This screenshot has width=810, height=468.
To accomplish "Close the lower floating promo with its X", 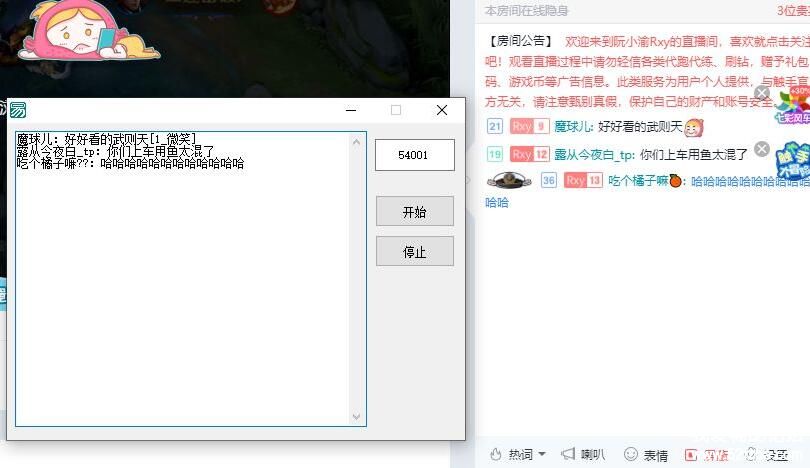I will coord(762,149).
